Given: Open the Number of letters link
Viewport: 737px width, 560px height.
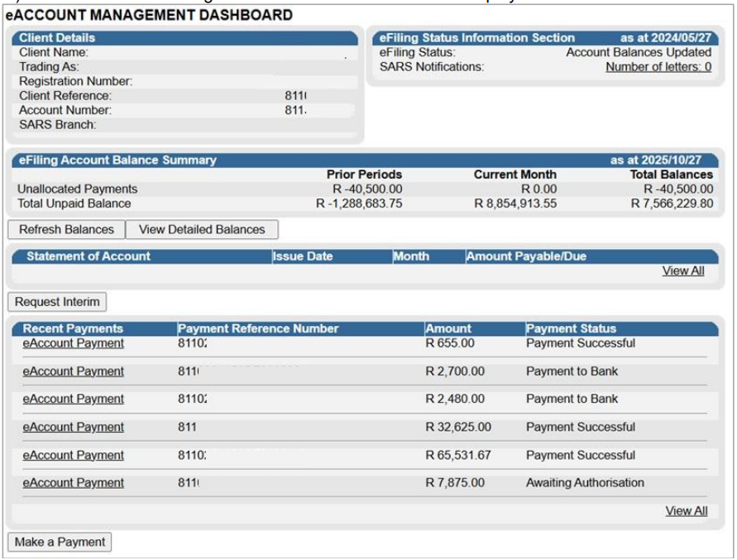Looking at the screenshot, I should (x=658, y=67).
